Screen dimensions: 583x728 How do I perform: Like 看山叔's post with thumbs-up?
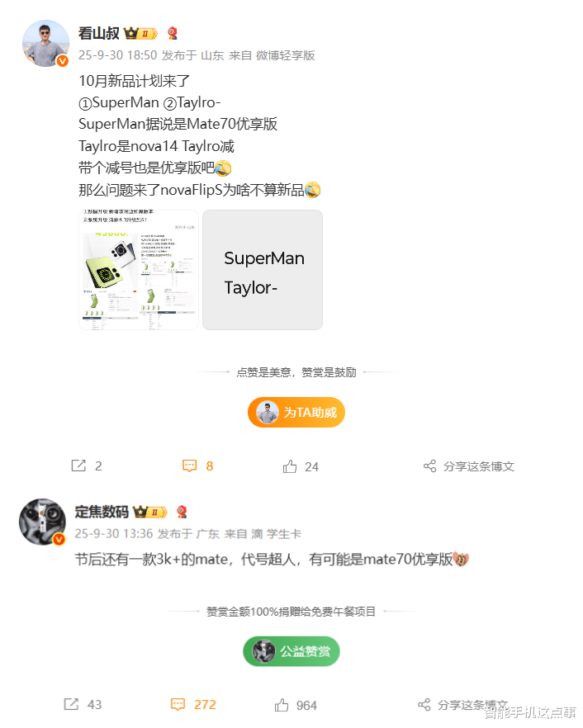pos(290,466)
